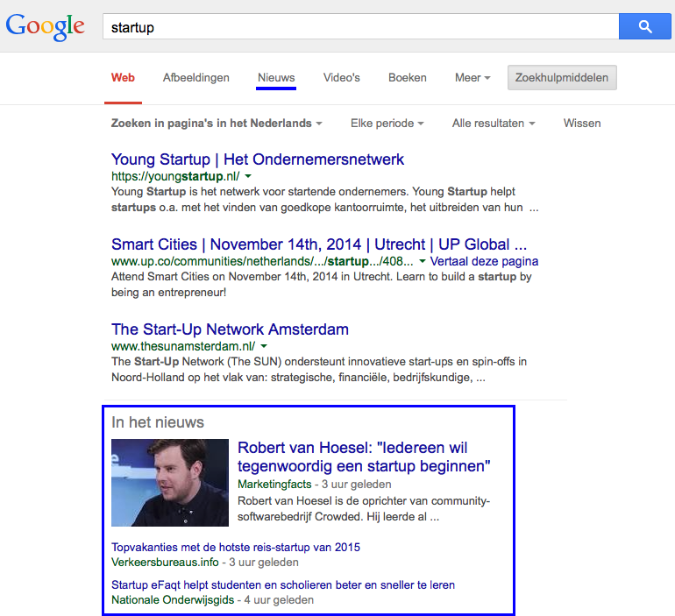Expand the Meer dropdown menu

tap(472, 77)
